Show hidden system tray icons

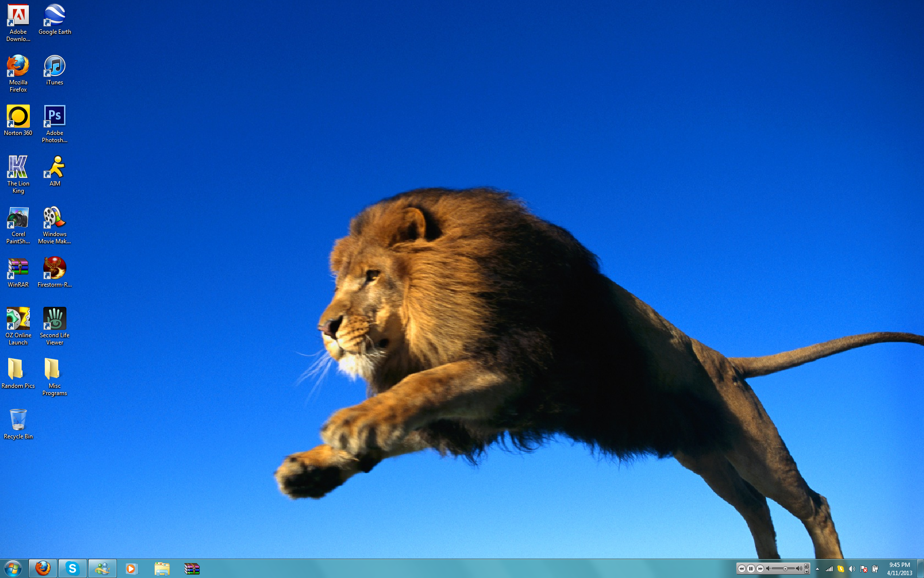pos(817,569)
